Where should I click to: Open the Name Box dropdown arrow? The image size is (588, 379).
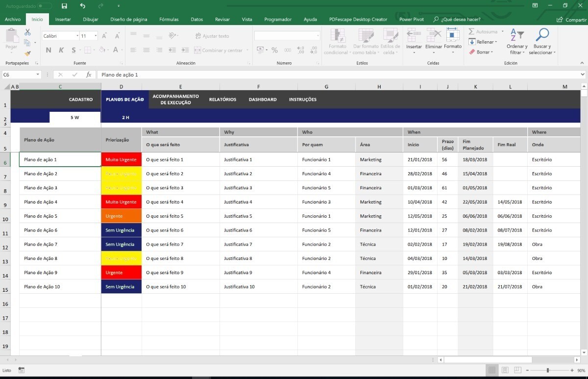(38, 75)
